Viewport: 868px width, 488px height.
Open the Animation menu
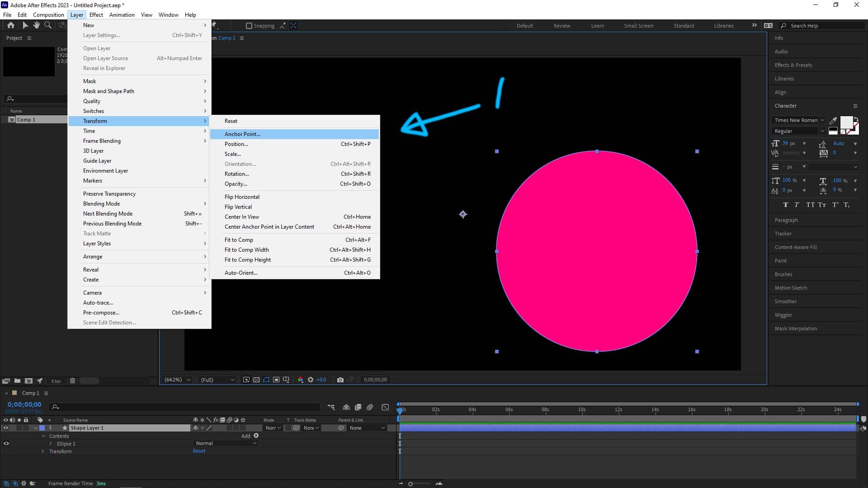pyautogui.click(x=122, y=15)
